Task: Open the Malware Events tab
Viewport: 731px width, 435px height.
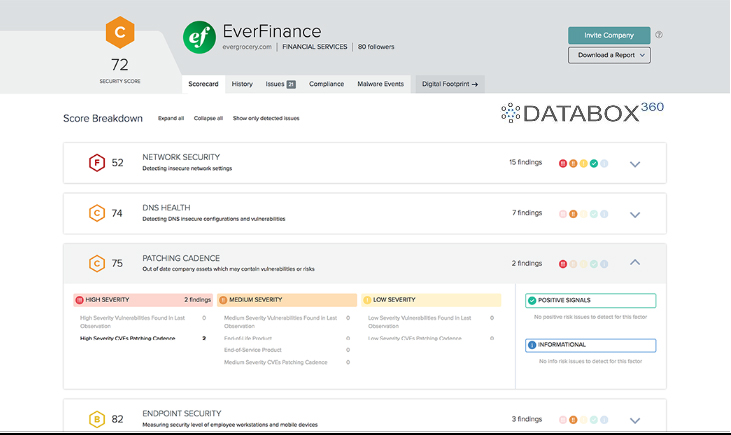Action: pyautogui.click(x=380, y=84)
